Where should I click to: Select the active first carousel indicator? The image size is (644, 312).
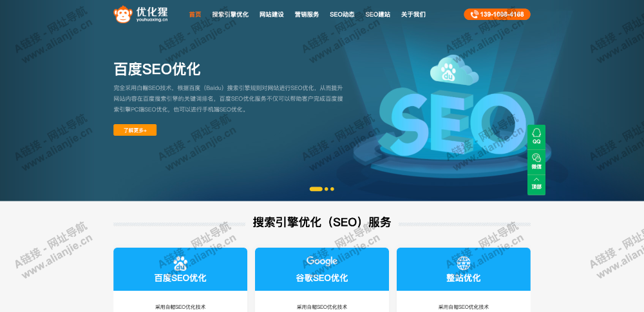pos(316,189)
